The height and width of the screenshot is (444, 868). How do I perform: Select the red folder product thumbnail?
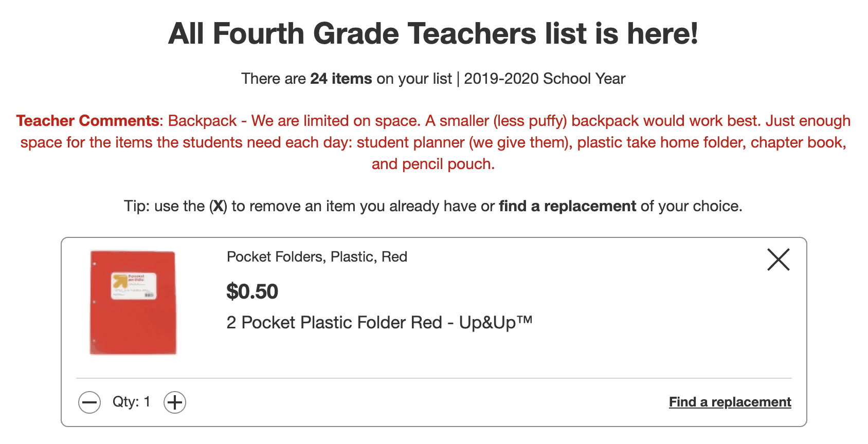(133, 302)
